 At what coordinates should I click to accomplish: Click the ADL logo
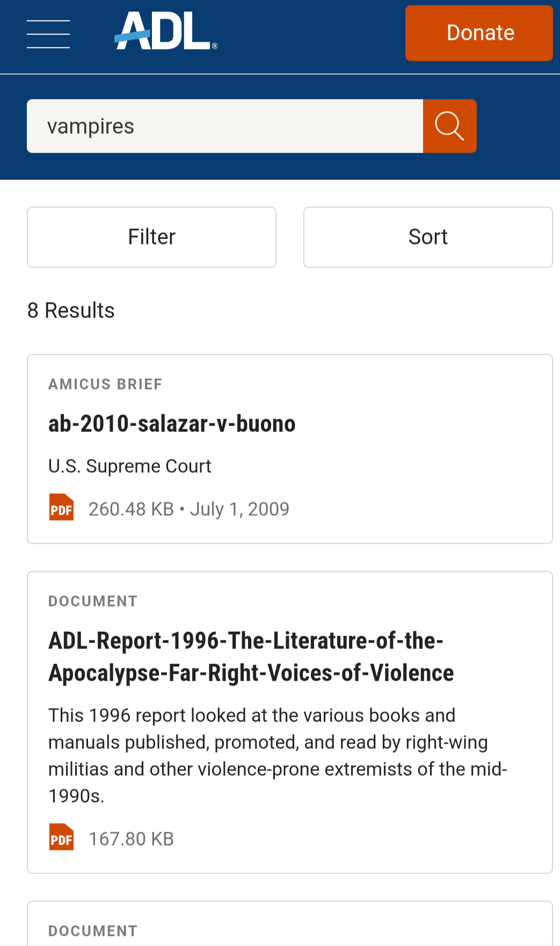(x=165, y=32)
